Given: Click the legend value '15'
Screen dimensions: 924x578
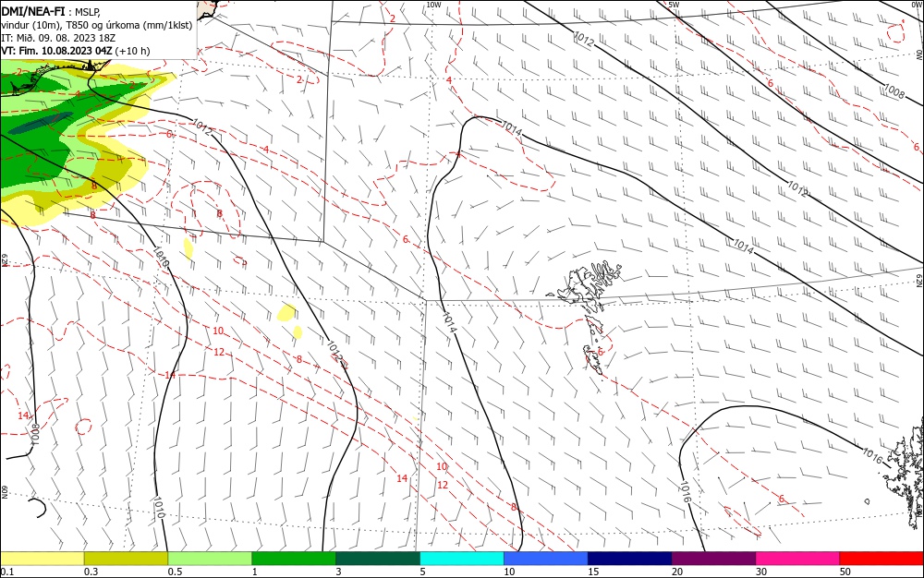Looking at the screenshot, I should pyautogui.click(x=593, y=572).
